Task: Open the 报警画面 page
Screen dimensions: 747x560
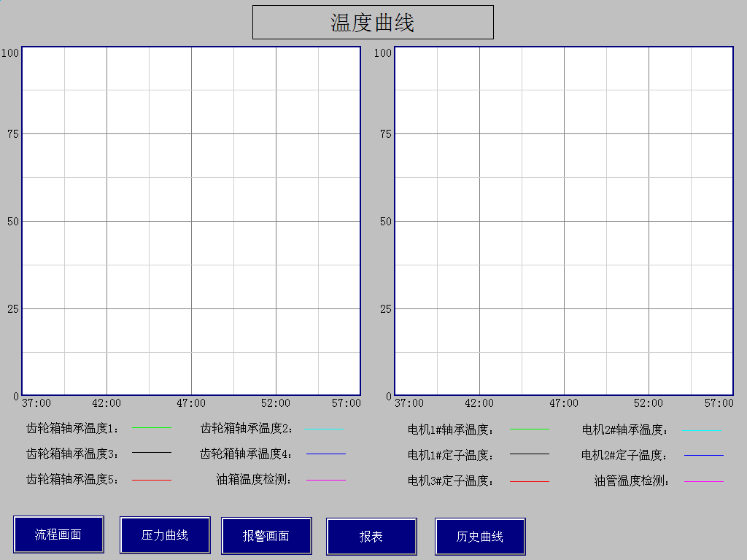Action: (x=266, y=536)
